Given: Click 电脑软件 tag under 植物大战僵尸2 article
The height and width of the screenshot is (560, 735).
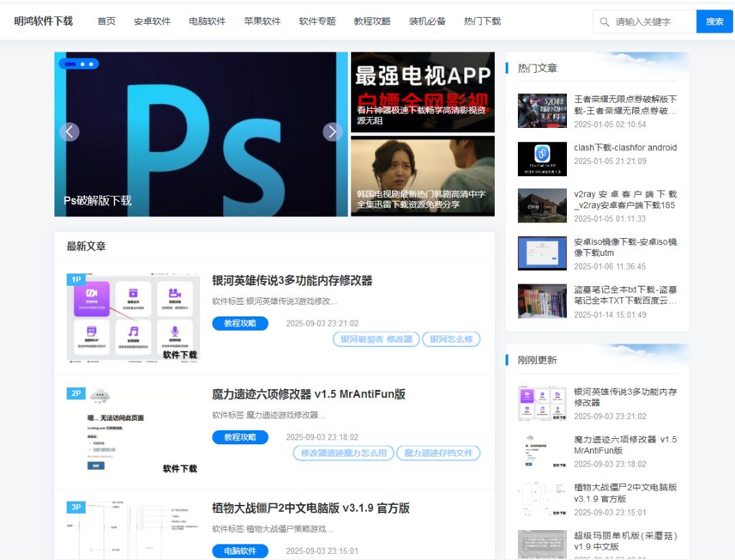Looking at the screenshot, I should [240, 551].
